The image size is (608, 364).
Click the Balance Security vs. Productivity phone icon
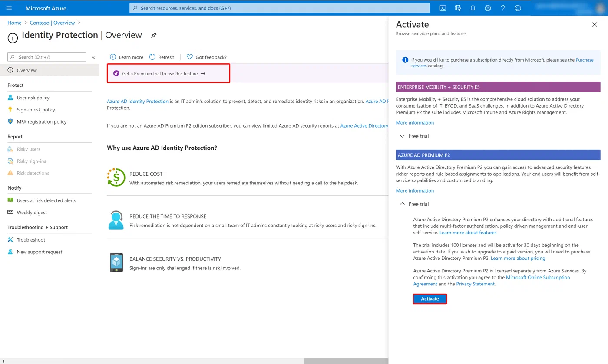[x=116, y=262]
